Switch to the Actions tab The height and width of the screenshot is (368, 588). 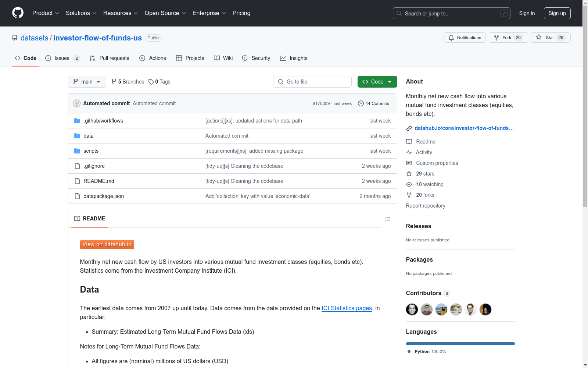point(153,58)
